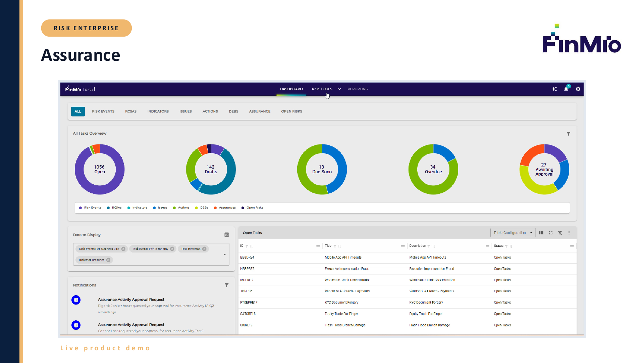Open the Test2 Assurance Activity Approval Request

(x=131, y=325)
